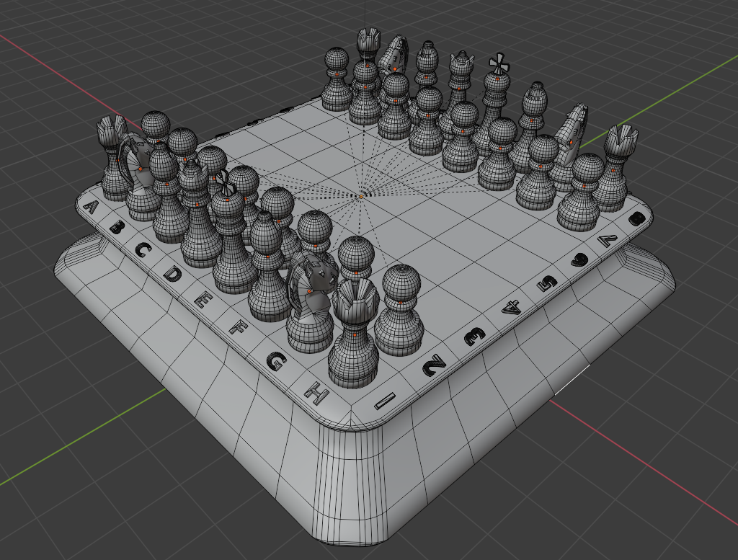Click the orange origin point at board center

[361, 197]
